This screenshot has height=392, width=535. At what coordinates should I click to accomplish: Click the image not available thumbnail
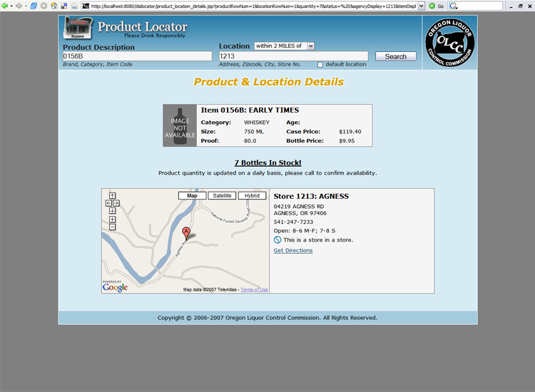click(x=180, y=125)
